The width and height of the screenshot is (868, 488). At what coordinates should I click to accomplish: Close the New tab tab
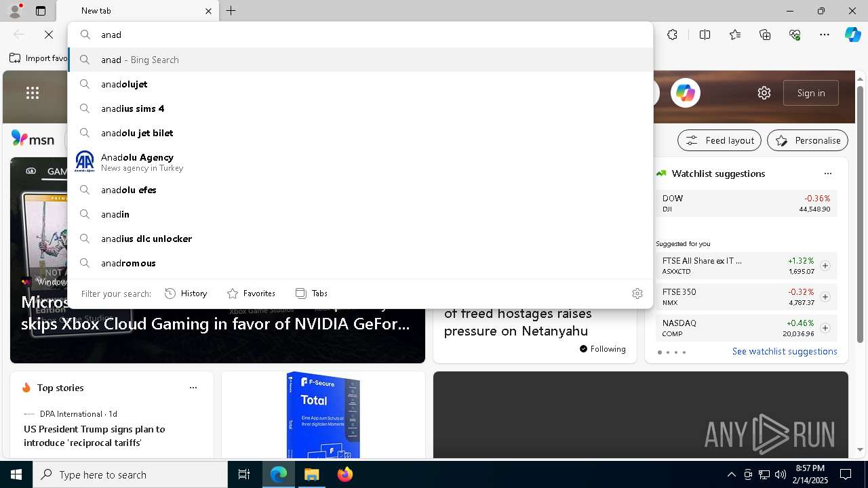pyautogui.click(x=208, y=11)
